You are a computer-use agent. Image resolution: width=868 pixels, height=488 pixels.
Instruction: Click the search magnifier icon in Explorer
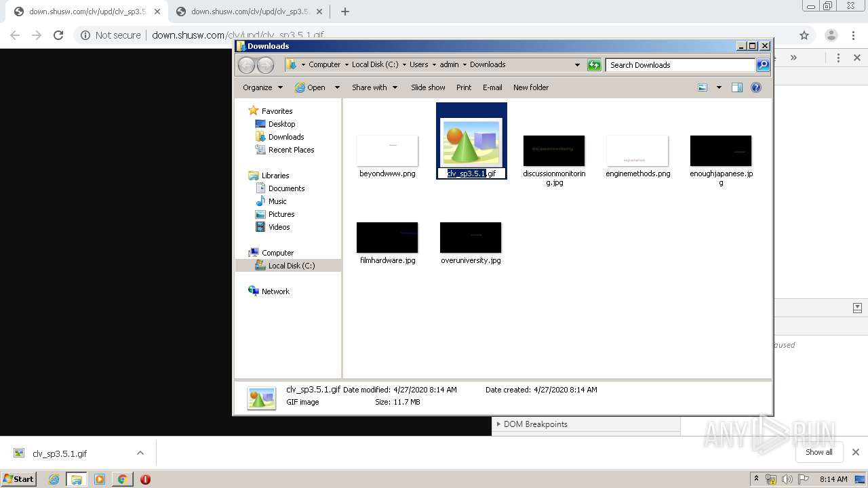point(763,65)
